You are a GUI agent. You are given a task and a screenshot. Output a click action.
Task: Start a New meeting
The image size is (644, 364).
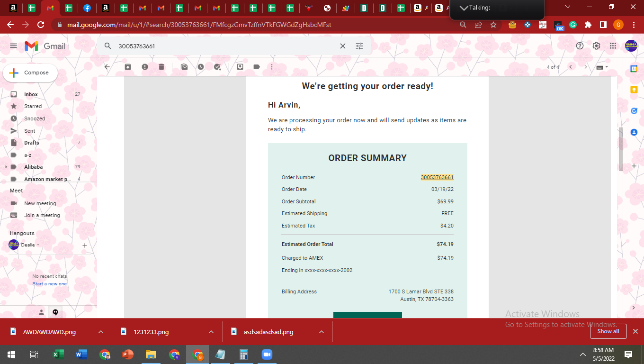point(40,203)
